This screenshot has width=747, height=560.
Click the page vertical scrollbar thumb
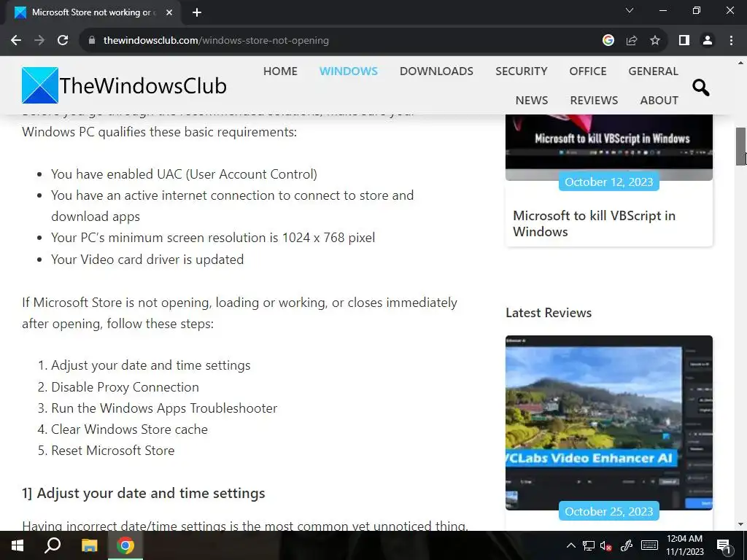click(x=741, y=146)
